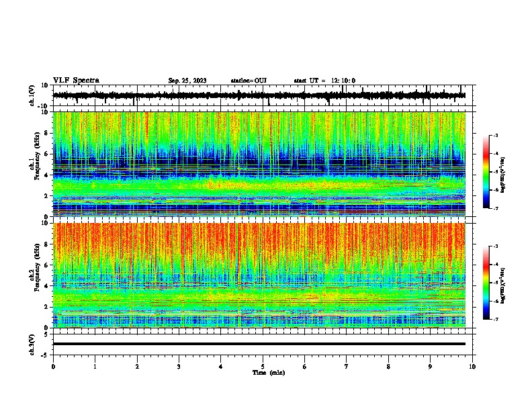Click the "VLF Spectra" plot title
This screenshot has width=532, height=411.
click(x=76, y=81)
